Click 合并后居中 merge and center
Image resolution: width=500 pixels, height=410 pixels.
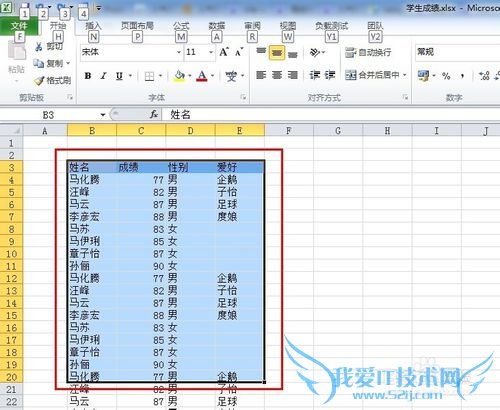(x=372, y=75)
